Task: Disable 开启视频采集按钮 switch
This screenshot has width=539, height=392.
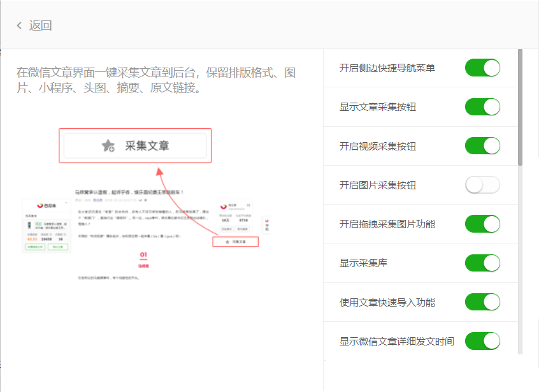Action: 482,146
